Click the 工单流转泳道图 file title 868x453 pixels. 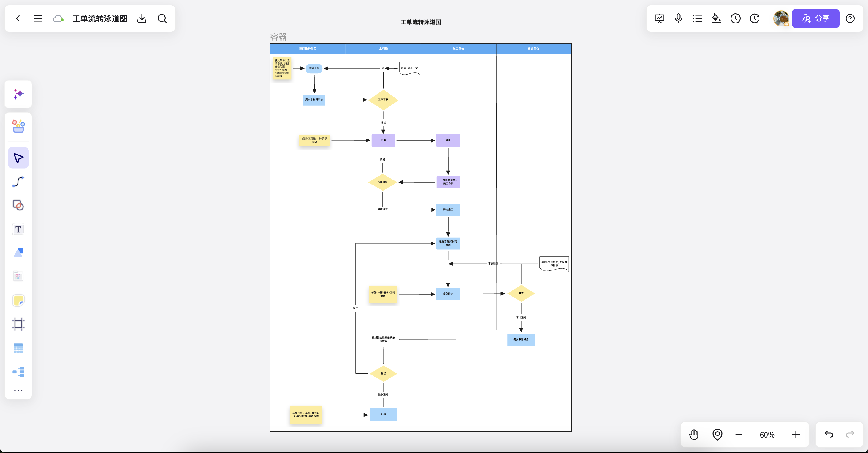(x=100, y=18)
